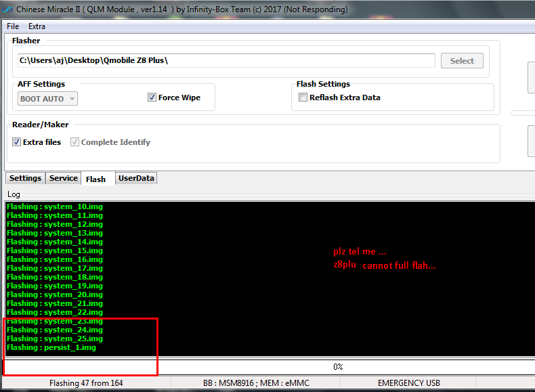
Task: Click log line 'Flashing : system_18.img'
Action: pyautogui.click(x=55, y=277)
